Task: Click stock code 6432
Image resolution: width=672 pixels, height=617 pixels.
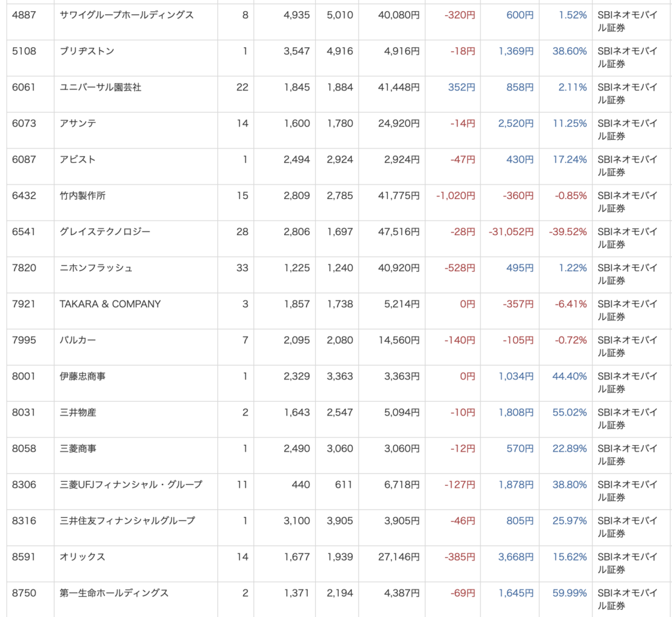Action: 24,196
